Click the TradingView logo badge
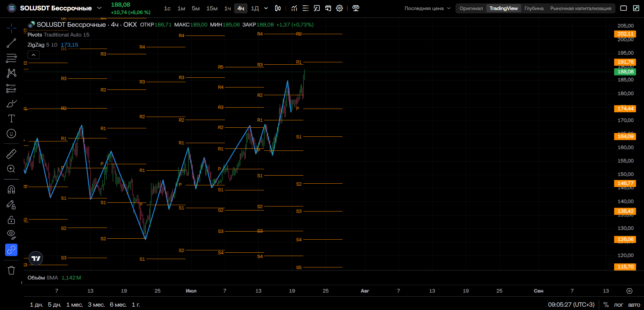Screen dimensions: 644x310 click(36, 258)
